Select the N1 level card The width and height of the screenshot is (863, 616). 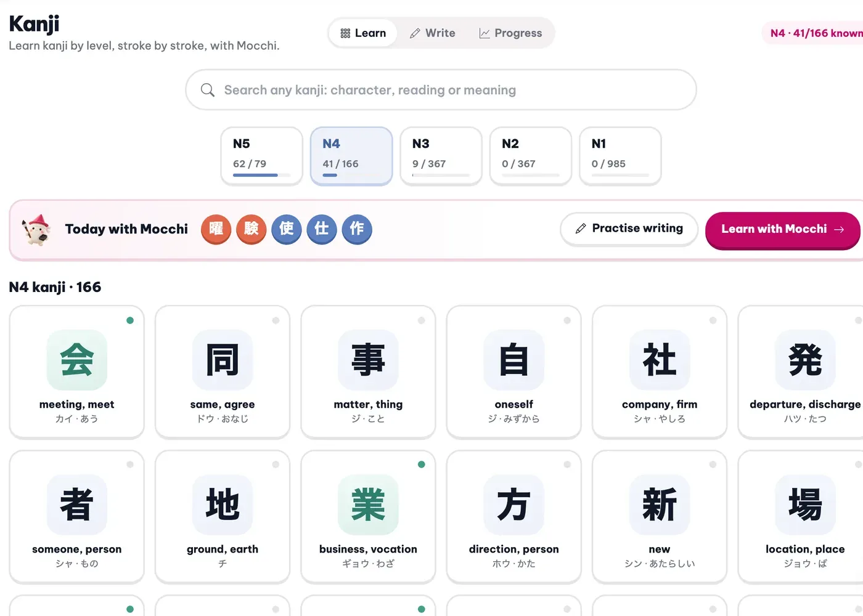(620, 156)
